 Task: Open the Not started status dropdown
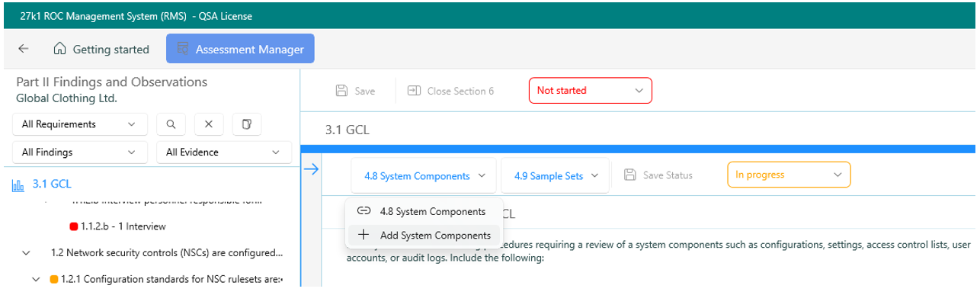(x=590, y=91)
